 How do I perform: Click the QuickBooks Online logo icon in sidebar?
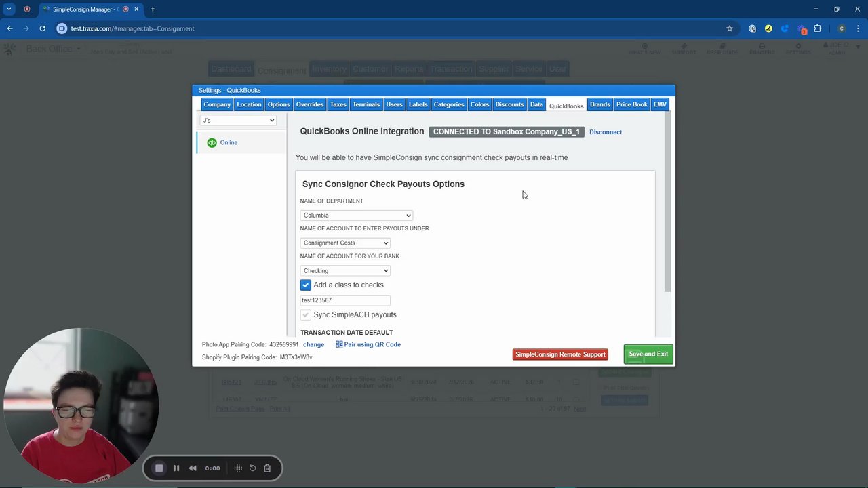pos(212,142)
